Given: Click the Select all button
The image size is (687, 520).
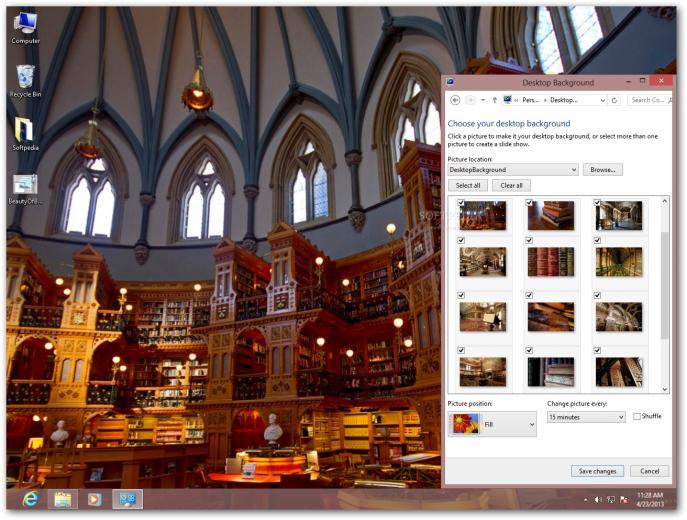Looking at the screenshot, I should click(x=467, y=186).
